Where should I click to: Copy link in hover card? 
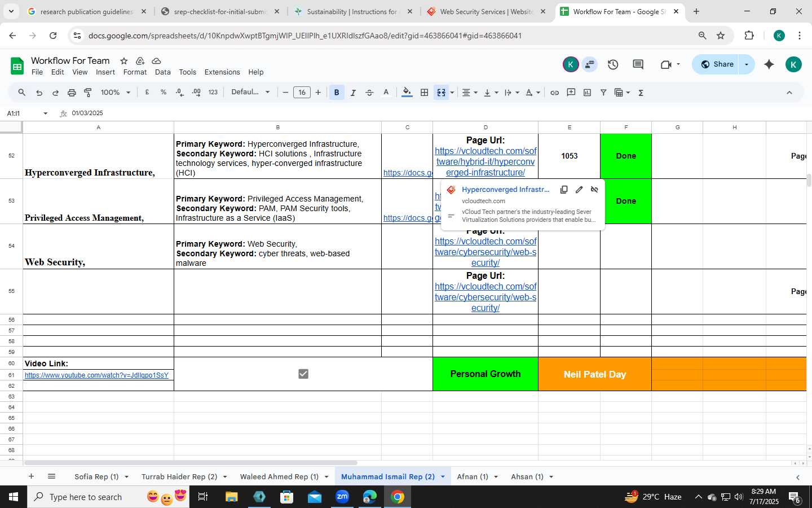click(563, 190)
